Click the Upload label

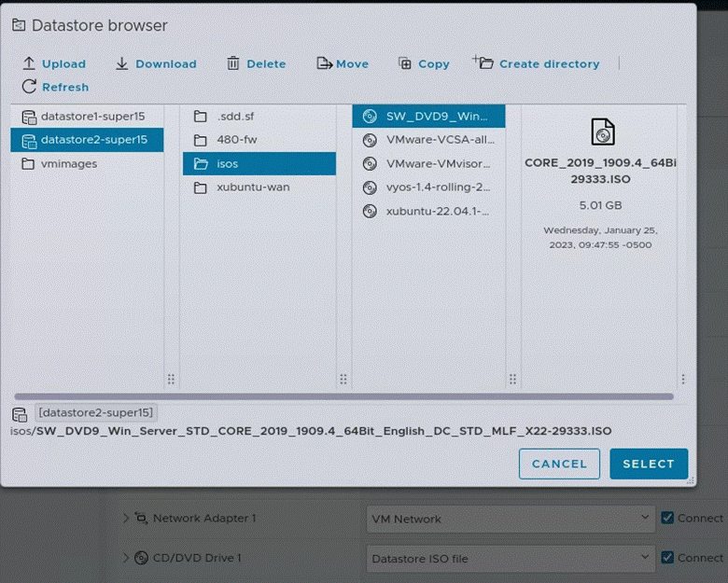[64, 64]
